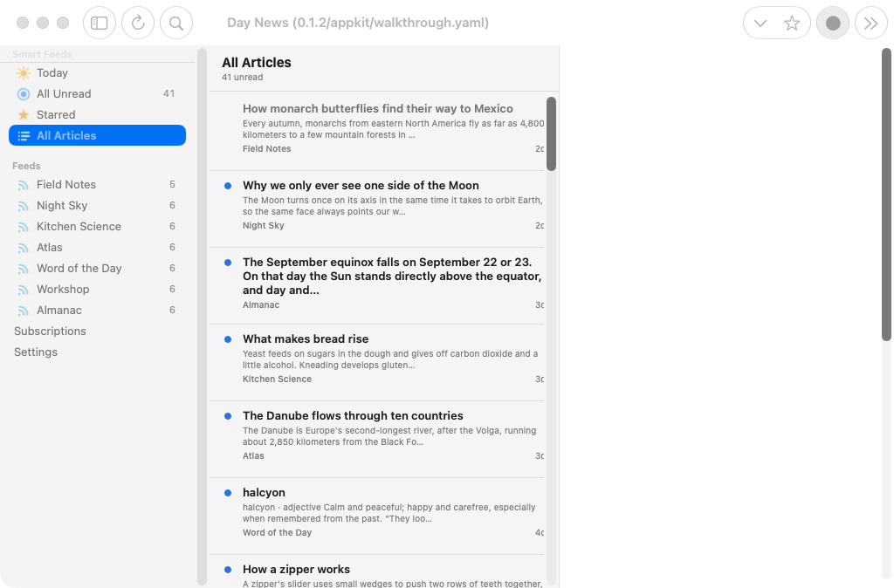894x588 pixels.
Task: Open the Atlas feed
Action: [x=98, y=248]
